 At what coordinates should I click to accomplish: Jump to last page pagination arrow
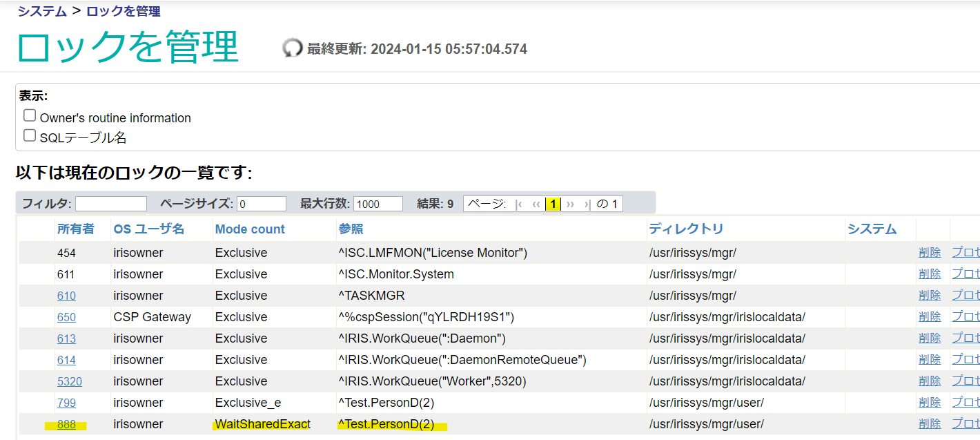pos(587,204)
